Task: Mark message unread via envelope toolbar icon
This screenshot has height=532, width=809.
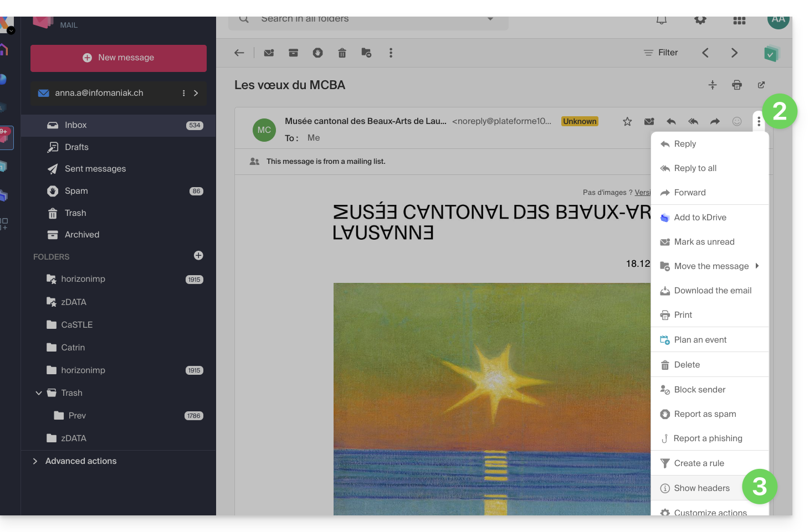Action: (269, 53)
